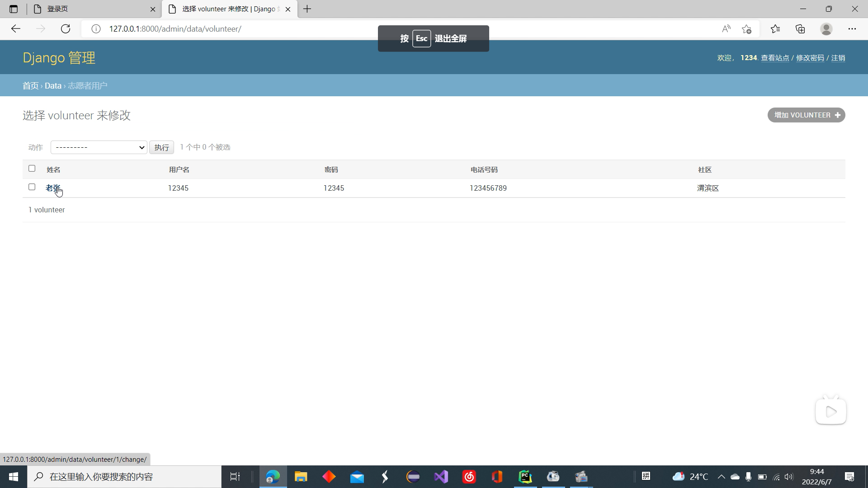Close the 选择 volunteer tab

coord(288,9)
